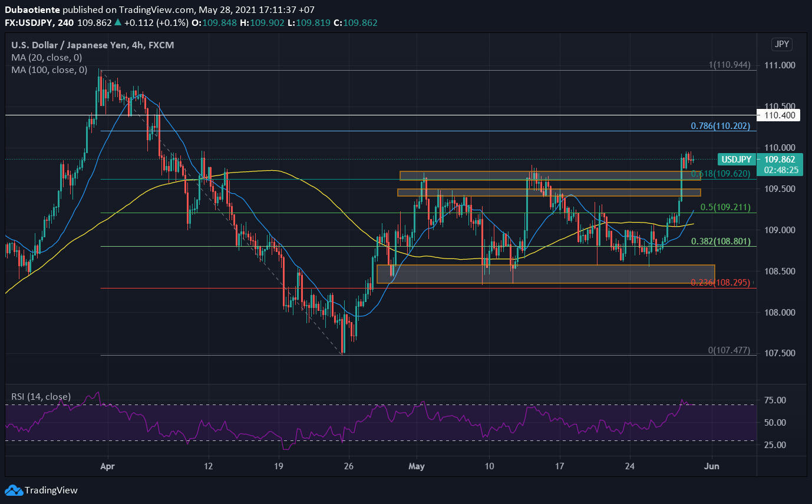Click the 108.000 price axis value
This screenshot has height=504, width=812.
point(780,313)
